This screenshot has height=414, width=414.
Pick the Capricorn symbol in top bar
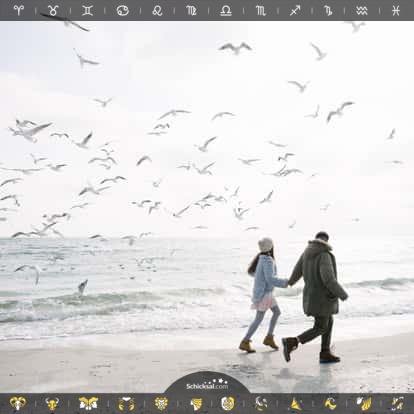pyautogui.click(x=328, y=10)
